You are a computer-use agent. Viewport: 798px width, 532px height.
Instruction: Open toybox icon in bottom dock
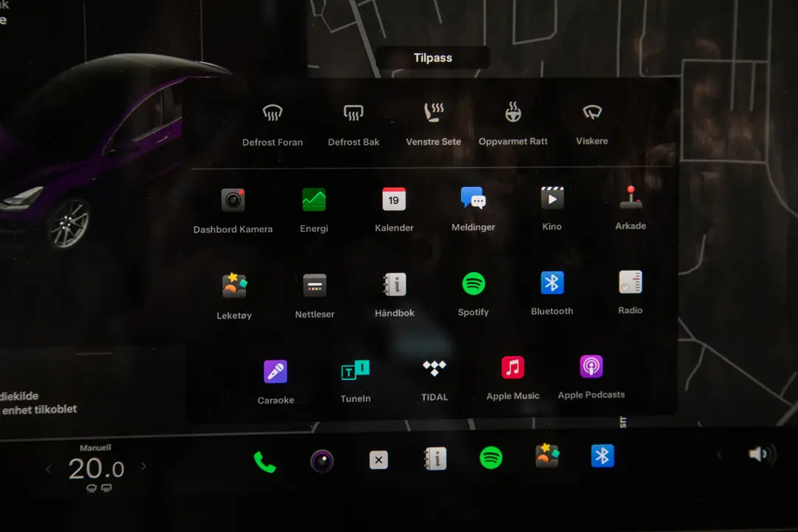click(x=547, y=456)
